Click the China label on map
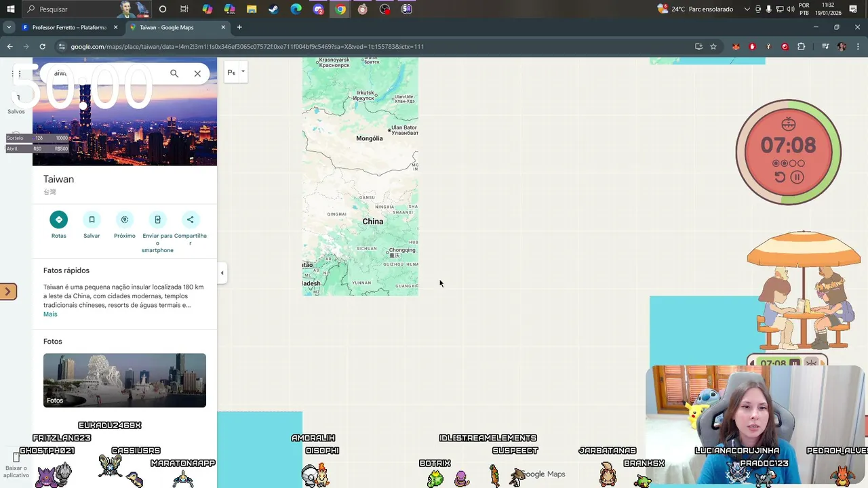Screen dimensions: 868x488 373,222
